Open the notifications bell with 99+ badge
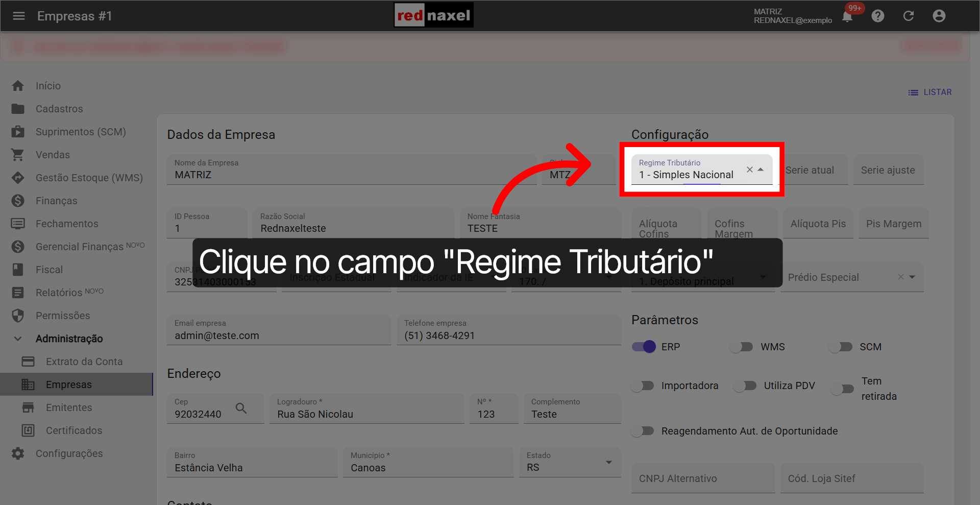The image size is (980, 505). coord(847,16)
